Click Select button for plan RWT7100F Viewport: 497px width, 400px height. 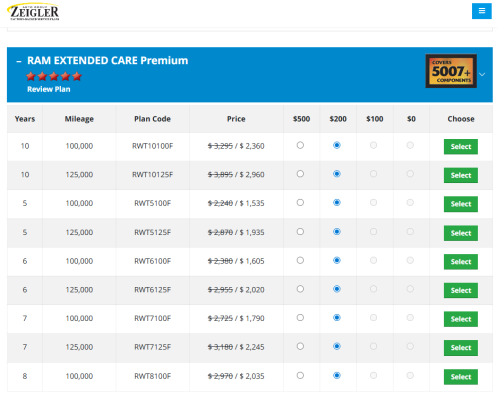pyautogui.click(x=461, y=319)
